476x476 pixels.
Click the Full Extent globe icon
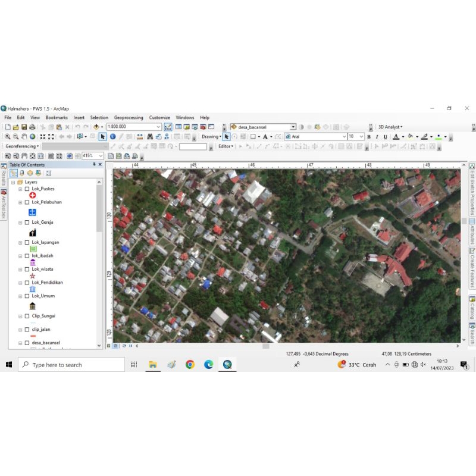point(33,137)
